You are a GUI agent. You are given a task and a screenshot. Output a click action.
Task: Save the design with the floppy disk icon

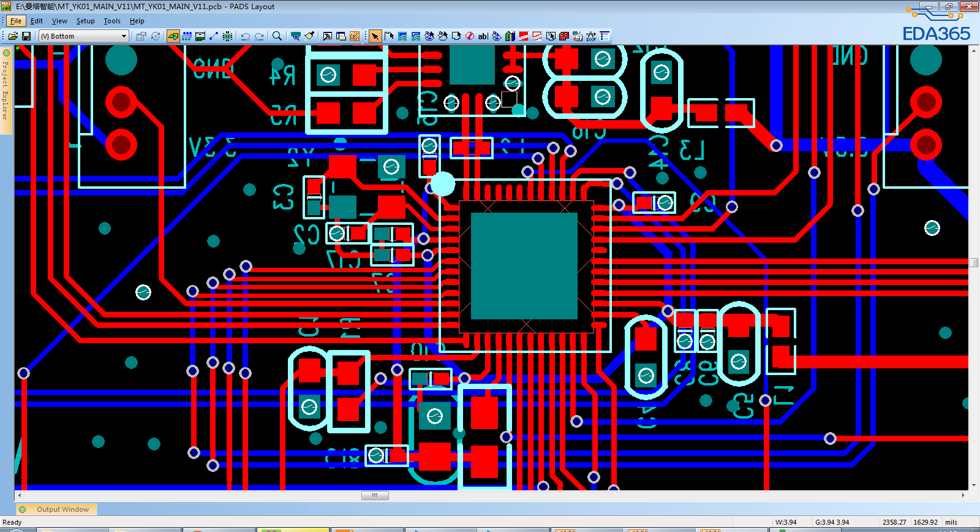coord(26,36)
